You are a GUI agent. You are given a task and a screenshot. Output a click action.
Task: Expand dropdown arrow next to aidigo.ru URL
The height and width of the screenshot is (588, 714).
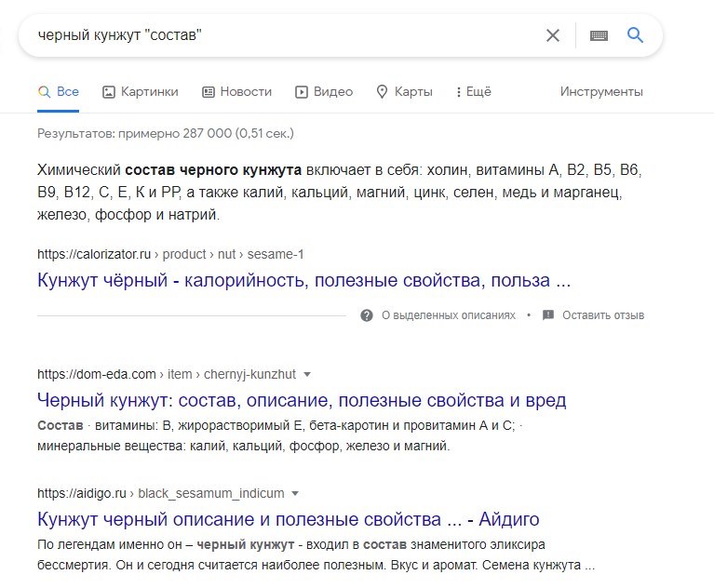point(295,493)
